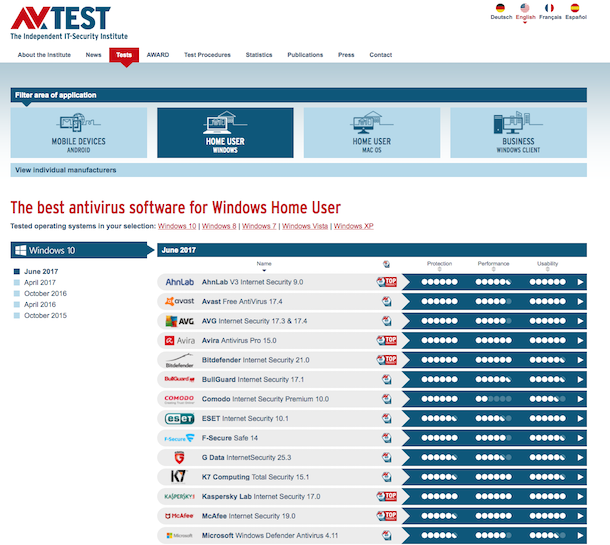Click TOP Product badge for AhnLab

387,282
